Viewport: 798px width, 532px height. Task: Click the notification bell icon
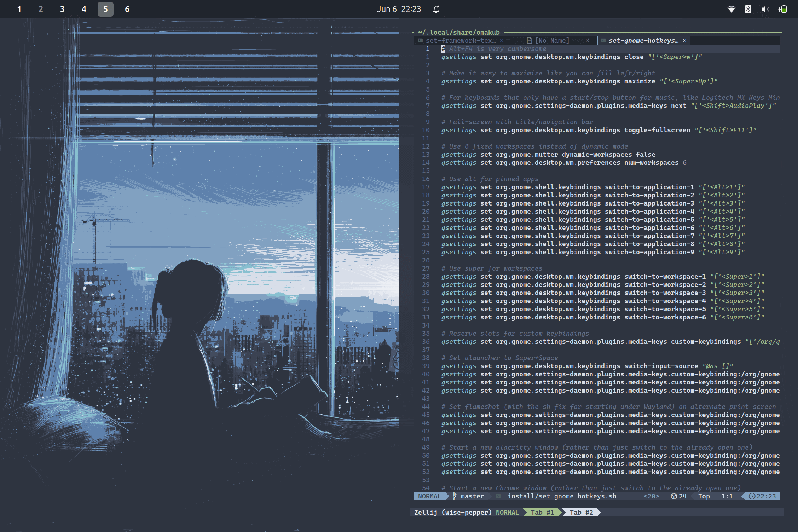pyautogui.click(x=436, y=10)
